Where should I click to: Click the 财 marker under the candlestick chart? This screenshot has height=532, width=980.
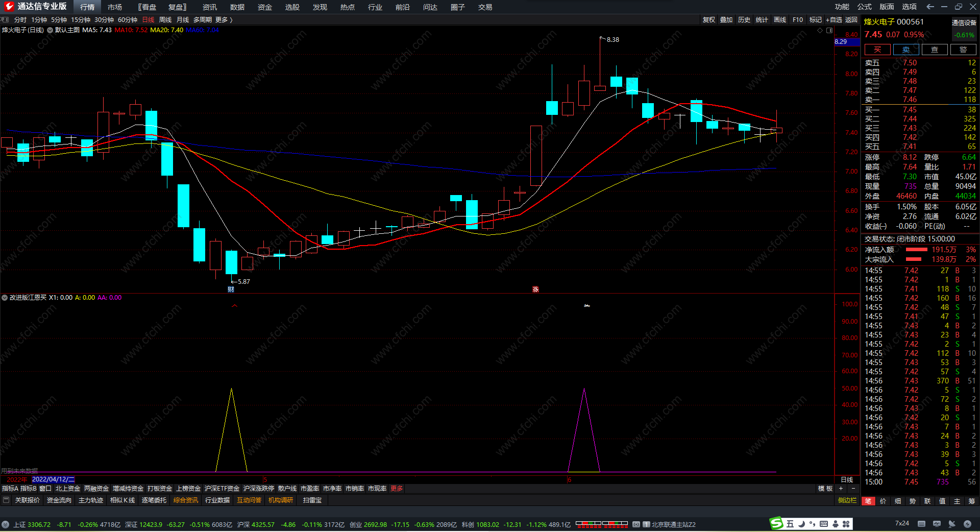[x=231, y=289]
